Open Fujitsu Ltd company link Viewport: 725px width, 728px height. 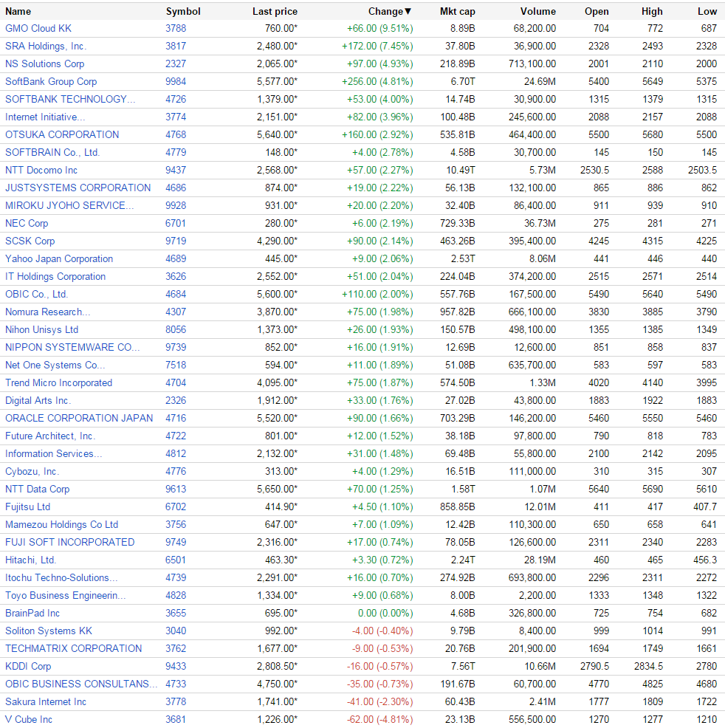click(27, 507)
